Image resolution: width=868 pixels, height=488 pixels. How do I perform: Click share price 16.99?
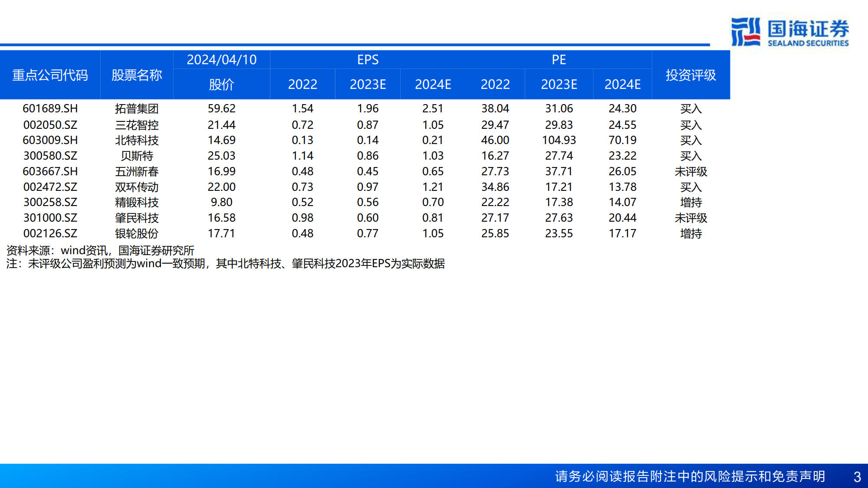coord(221,171)
